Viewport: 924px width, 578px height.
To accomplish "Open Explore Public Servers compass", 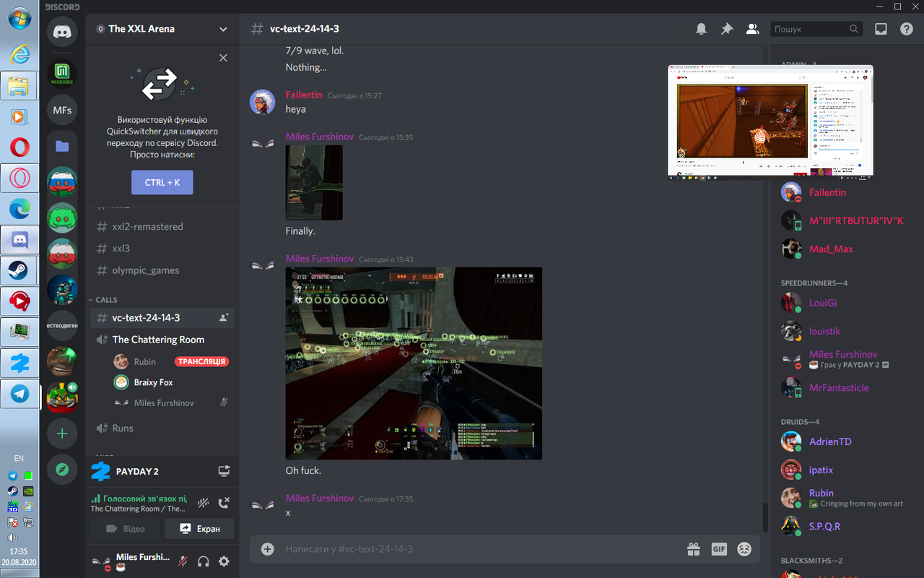I will [x=62, y=470].
